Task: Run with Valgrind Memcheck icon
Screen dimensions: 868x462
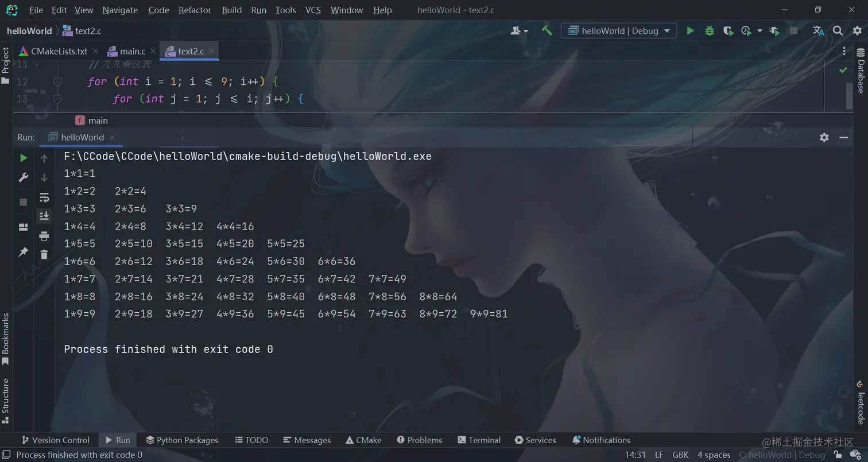Action: coord(774,30)
